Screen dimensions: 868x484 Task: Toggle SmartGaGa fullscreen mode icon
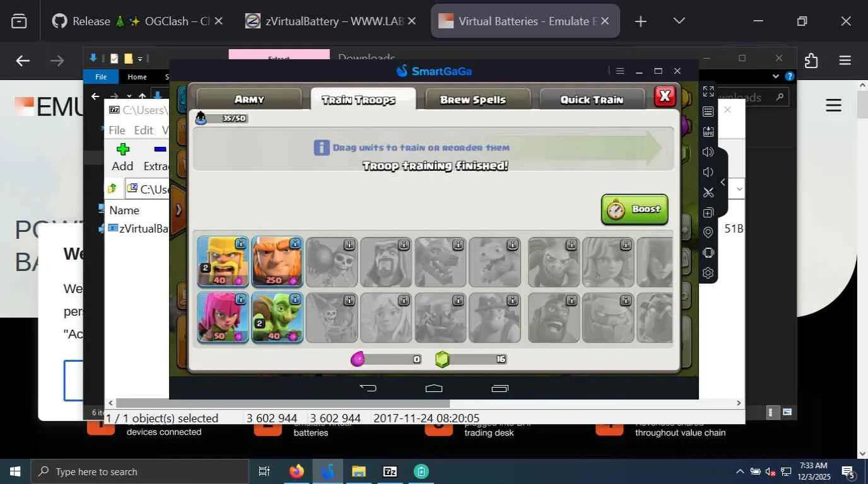coord(708,91)
